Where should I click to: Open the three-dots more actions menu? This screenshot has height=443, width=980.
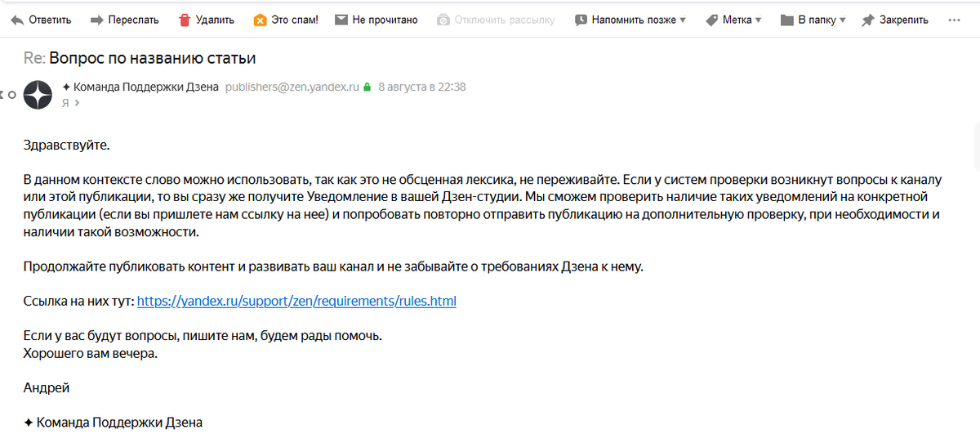[954, 20]
